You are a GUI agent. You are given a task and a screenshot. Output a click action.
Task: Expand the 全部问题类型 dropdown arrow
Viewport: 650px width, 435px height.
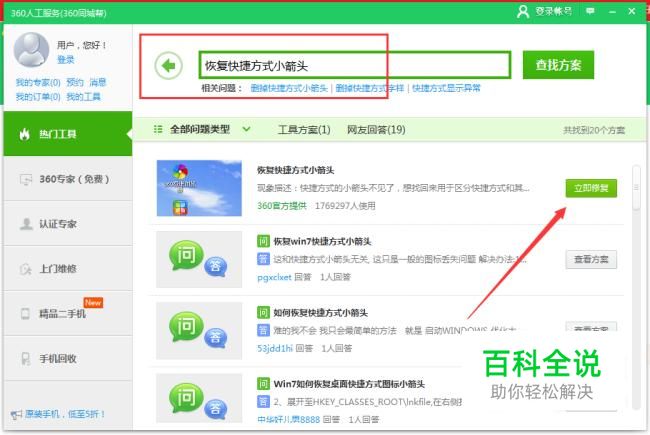click(x=246, y=129)
